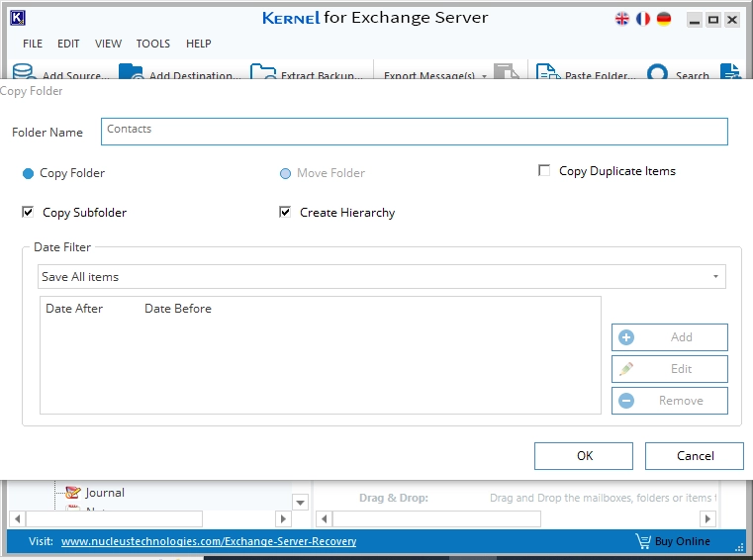Image resolution: width=753 pixels, height=560 pixels.
Task: Click the plus icon on Add button
Action: (x=626, y=337)
